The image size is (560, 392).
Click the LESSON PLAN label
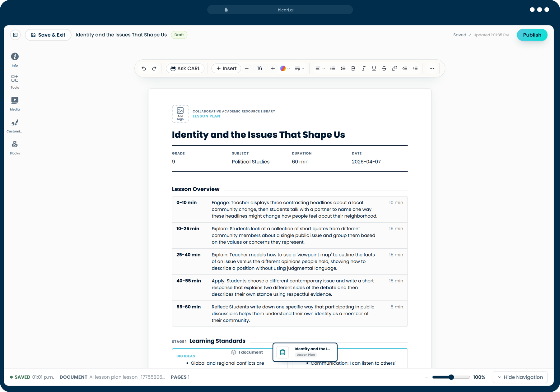click(206, 116)
